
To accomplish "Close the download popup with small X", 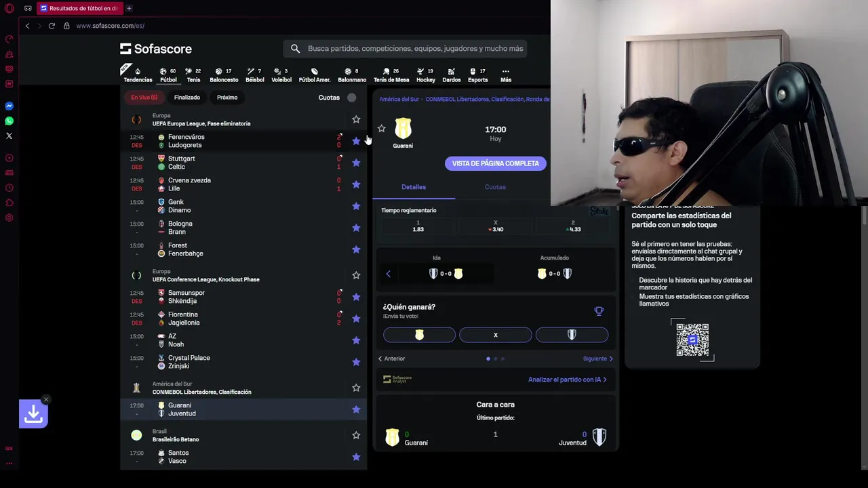I will click(x=45, y=399).
